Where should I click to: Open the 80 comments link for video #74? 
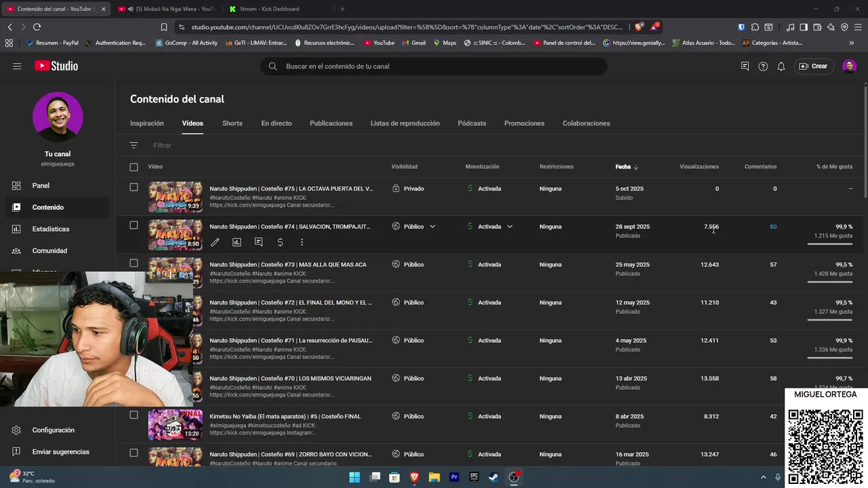coord(773,226)
